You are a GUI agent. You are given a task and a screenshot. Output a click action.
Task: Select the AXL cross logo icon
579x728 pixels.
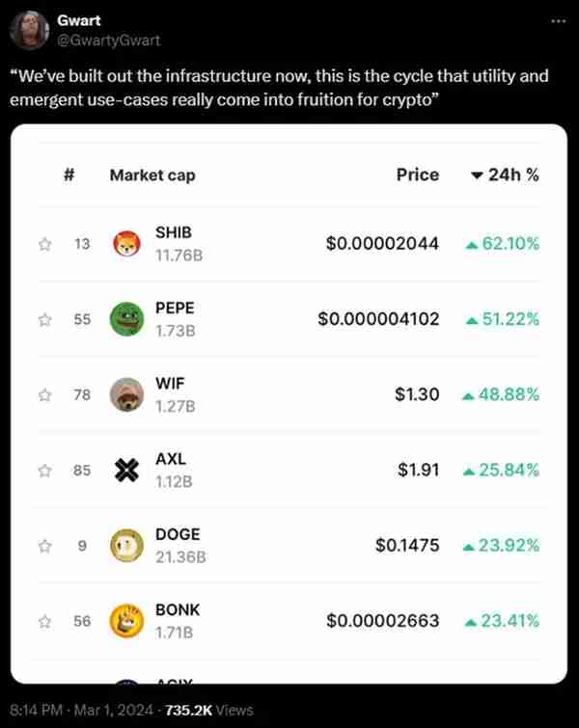click(x=126, y=470)
